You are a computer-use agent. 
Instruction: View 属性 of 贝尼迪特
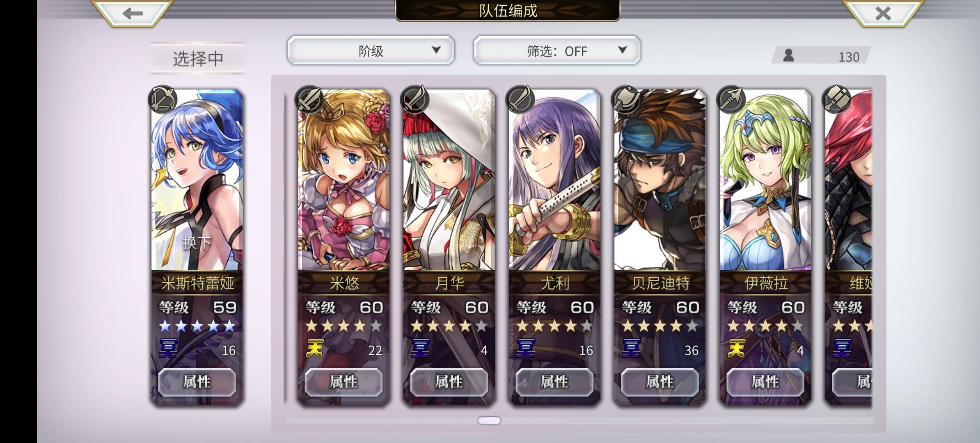(x=660, y=382)
